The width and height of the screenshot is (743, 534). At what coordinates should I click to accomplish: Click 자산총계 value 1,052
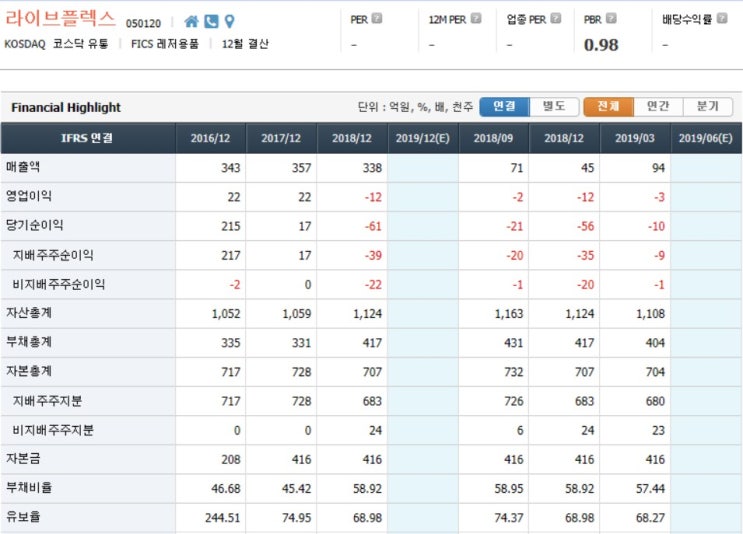[226, 314]
